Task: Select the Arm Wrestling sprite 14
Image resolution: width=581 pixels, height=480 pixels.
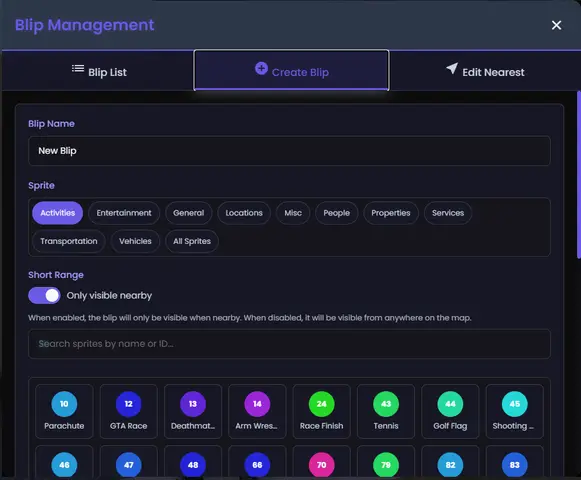Action: click(257, 411)
